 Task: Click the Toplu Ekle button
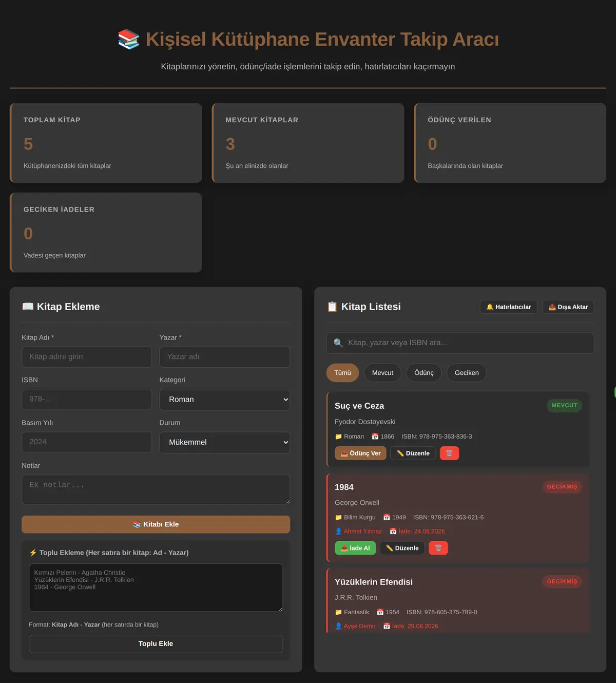coord(156,644)
